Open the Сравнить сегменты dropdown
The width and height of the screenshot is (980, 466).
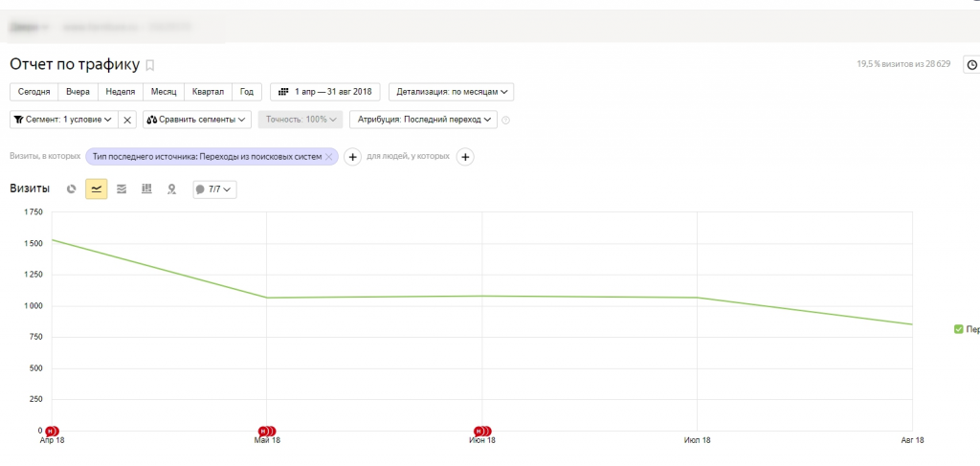[197, 120]
